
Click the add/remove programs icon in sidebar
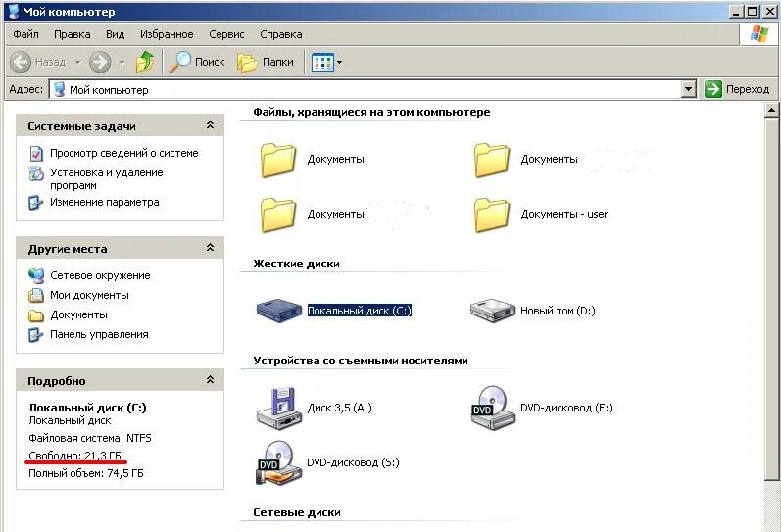(36, 173)
